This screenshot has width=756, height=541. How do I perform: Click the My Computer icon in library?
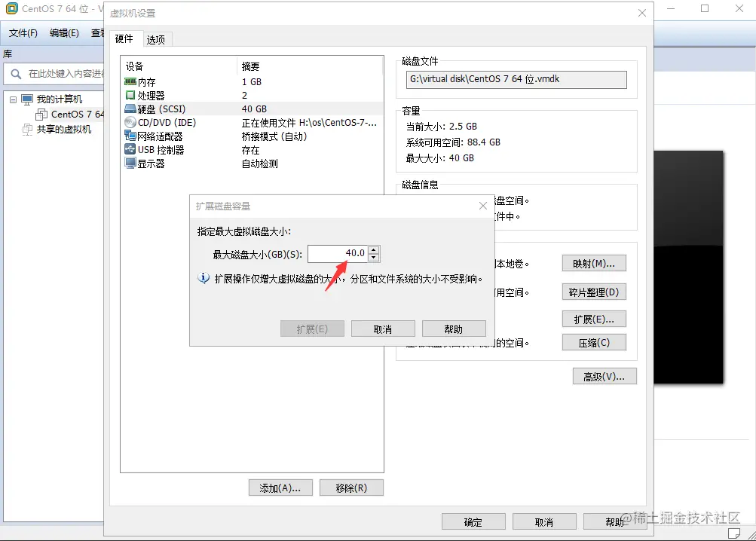[x=27, y=99]
